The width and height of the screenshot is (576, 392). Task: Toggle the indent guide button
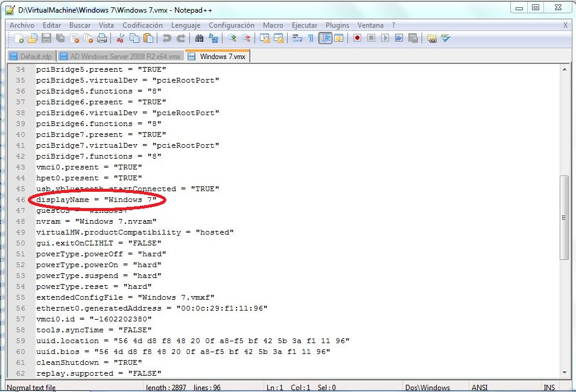click(325, 39)
